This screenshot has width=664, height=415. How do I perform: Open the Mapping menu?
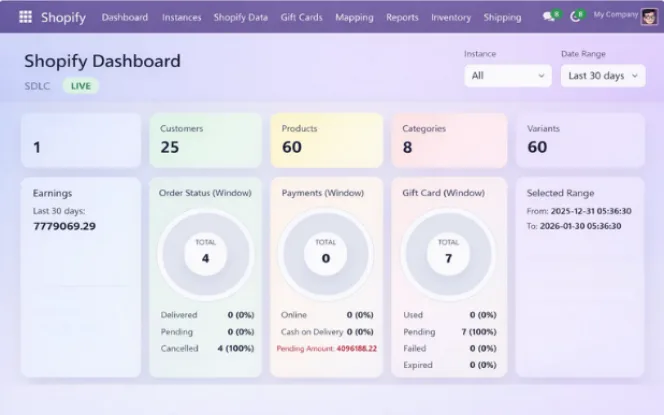(x=354, y=17)
